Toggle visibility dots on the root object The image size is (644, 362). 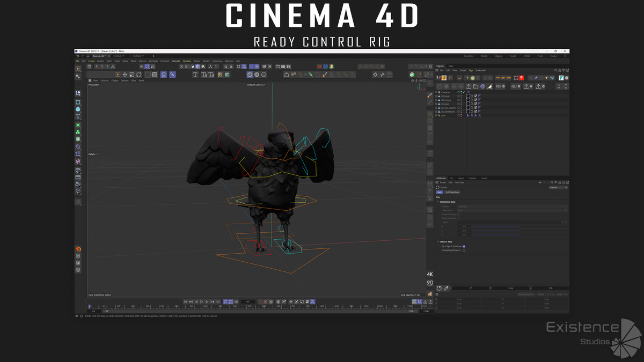tap(460, 115)
